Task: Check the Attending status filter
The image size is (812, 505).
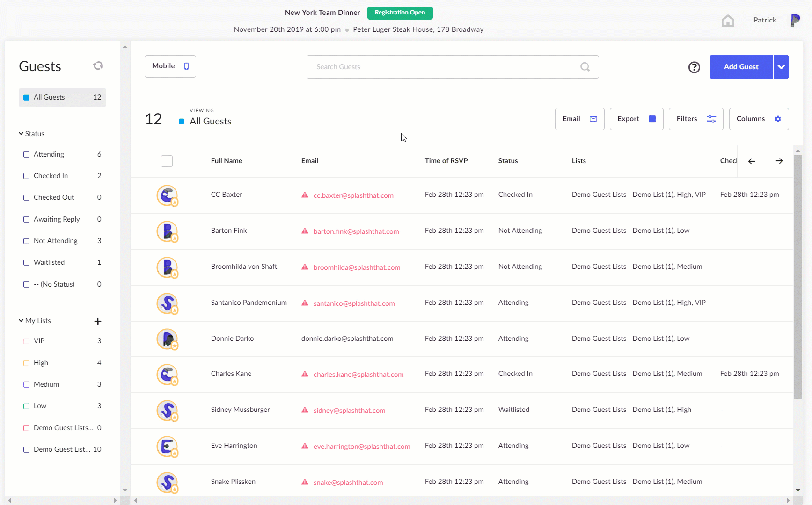Action: pos(26,154)
